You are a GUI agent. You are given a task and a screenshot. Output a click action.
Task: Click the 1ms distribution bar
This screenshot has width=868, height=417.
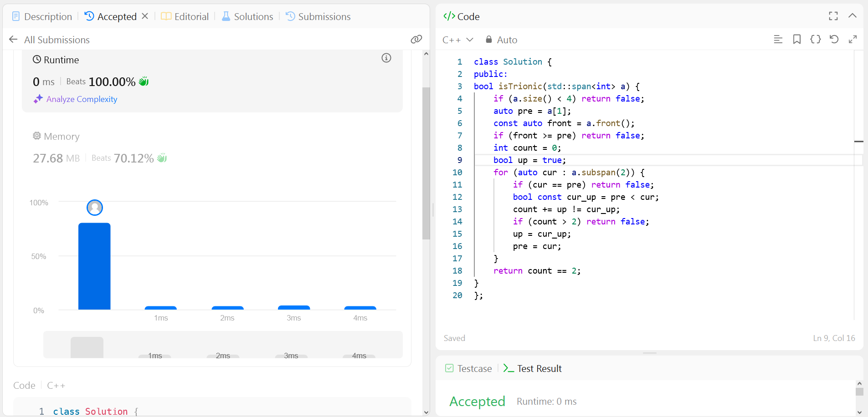tap(161, 308)
